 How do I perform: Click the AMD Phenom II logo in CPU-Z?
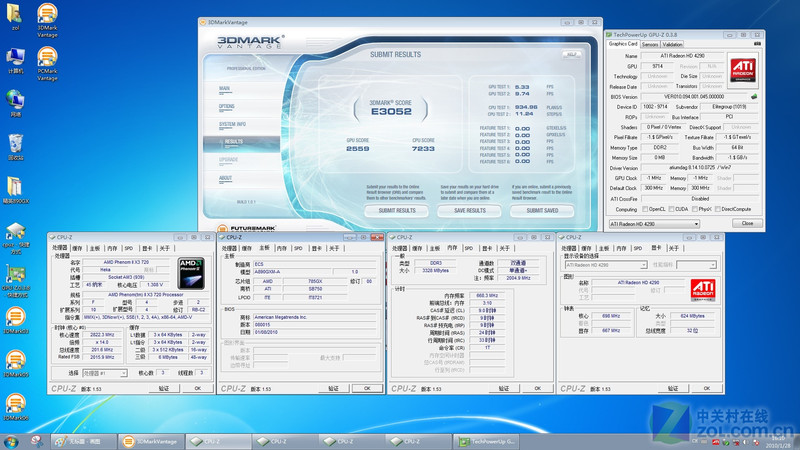pyautogui.click(x=192, y=271)
